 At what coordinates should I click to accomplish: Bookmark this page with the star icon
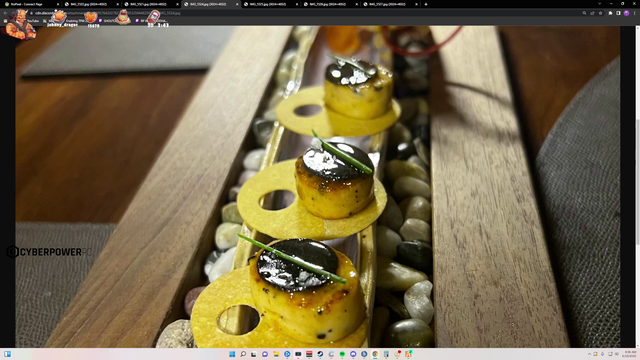[600, 13]
